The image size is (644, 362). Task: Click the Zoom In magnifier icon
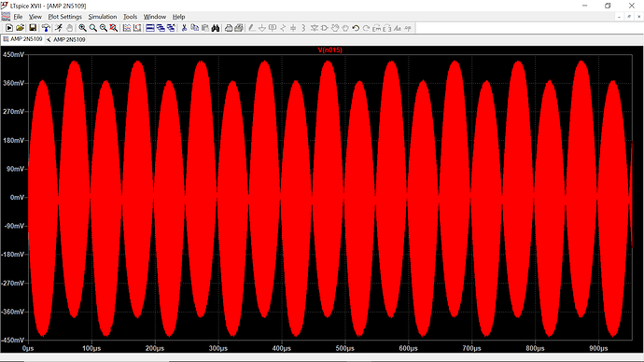[x=82, y=28]
